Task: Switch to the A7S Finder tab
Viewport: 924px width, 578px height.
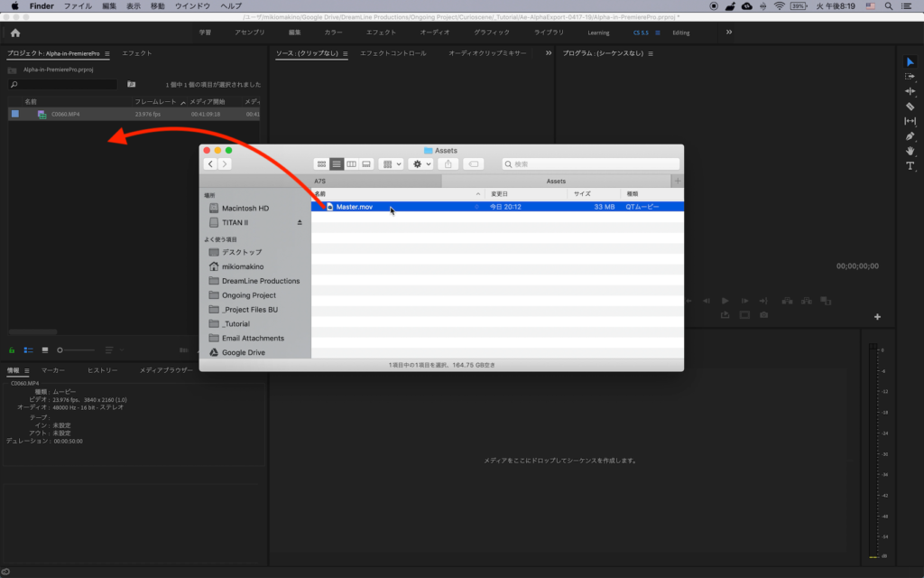Action: (320, 181)
